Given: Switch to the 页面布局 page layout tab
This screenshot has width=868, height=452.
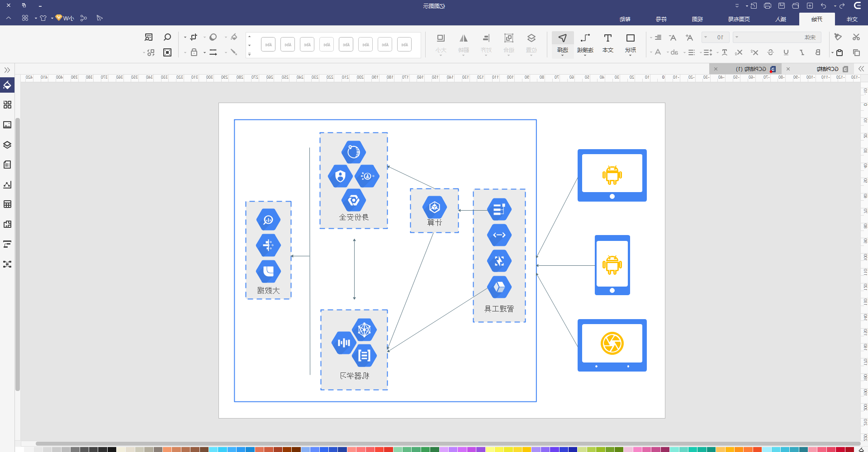Looking at the screenshot, I should 739,19.
